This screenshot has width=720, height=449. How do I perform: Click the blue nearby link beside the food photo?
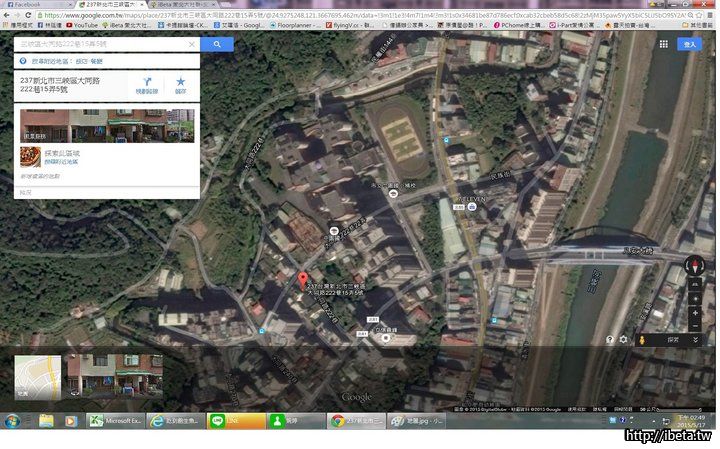(61, 162)
